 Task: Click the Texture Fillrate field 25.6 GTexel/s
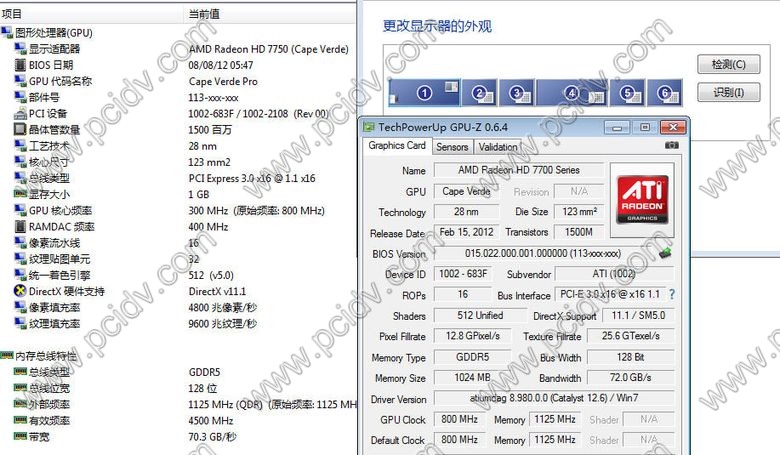tap(631, 336)
